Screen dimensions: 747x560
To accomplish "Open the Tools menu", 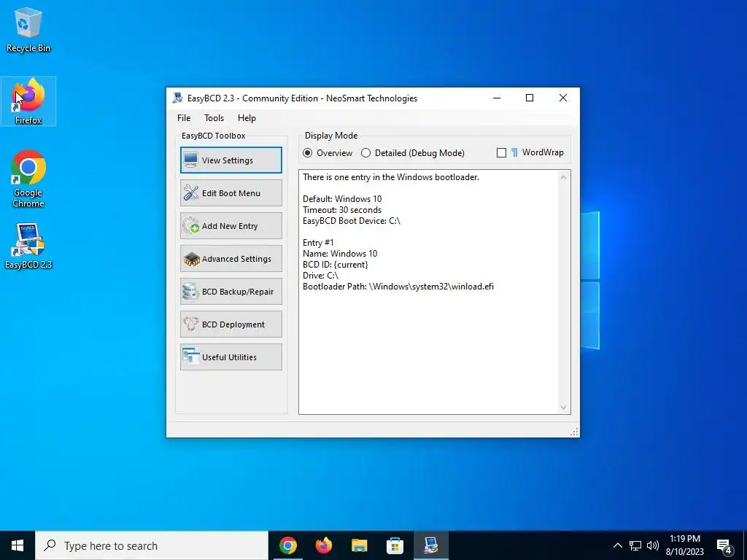I will (x=214, y=118).
